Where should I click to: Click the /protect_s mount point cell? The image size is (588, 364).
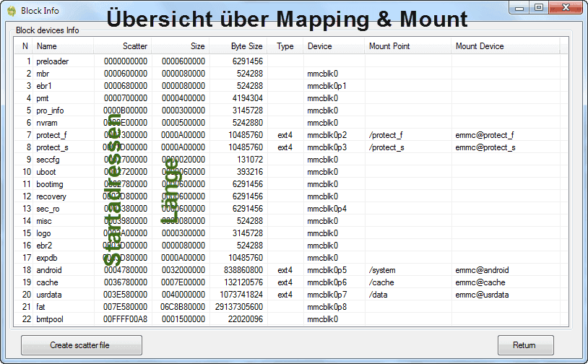[x=386, y=147]
